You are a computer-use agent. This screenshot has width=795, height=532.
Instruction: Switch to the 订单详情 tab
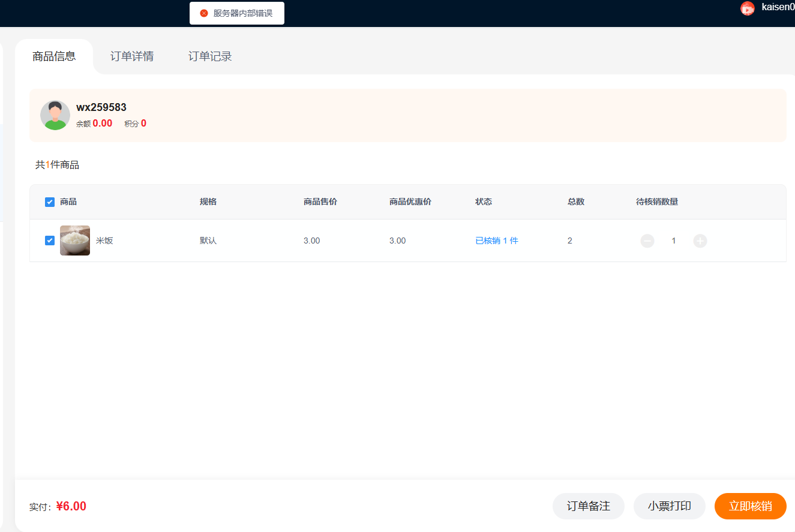click(132, 56)
